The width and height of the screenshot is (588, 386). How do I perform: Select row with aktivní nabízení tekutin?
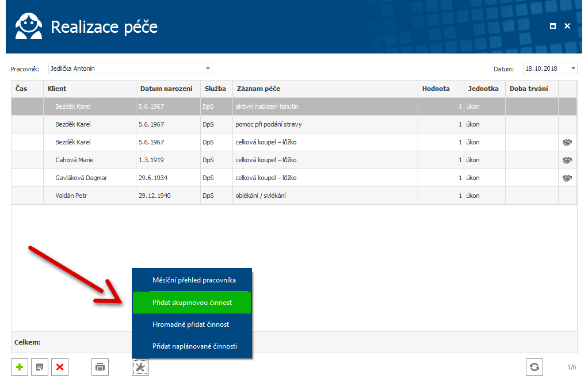point(294,106)
